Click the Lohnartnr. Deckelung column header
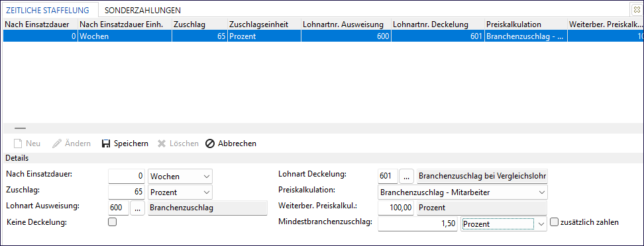 click(438, 24)
